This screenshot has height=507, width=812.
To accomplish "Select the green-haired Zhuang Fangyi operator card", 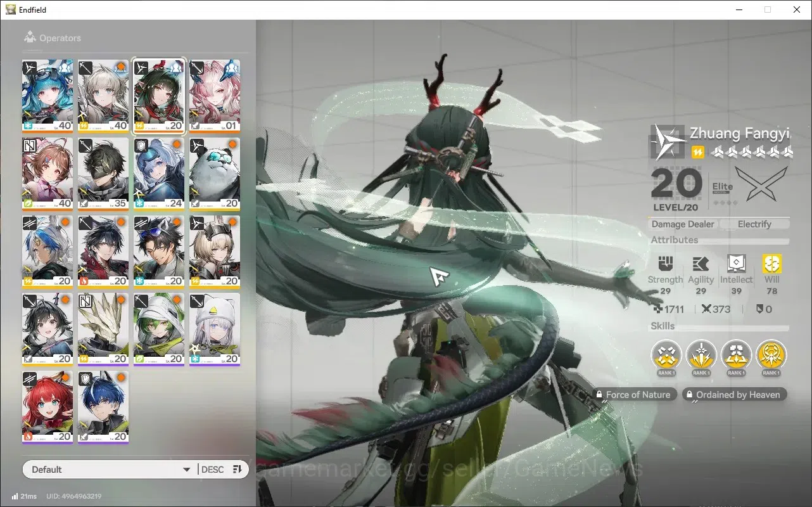I will coord(159,96).
